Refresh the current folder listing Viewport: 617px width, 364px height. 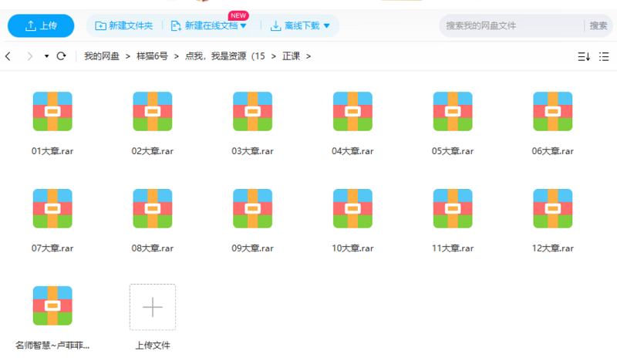[x=61, y=56]
